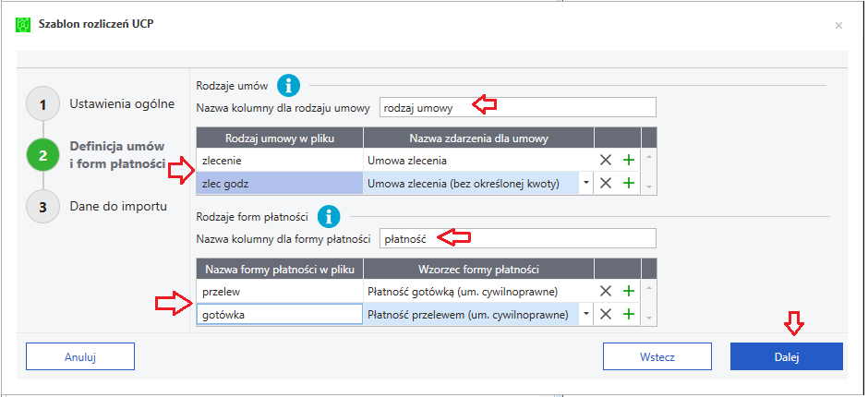Delete the zlec godz contract row
Viewport: 868px width, 397px height.
606,184
